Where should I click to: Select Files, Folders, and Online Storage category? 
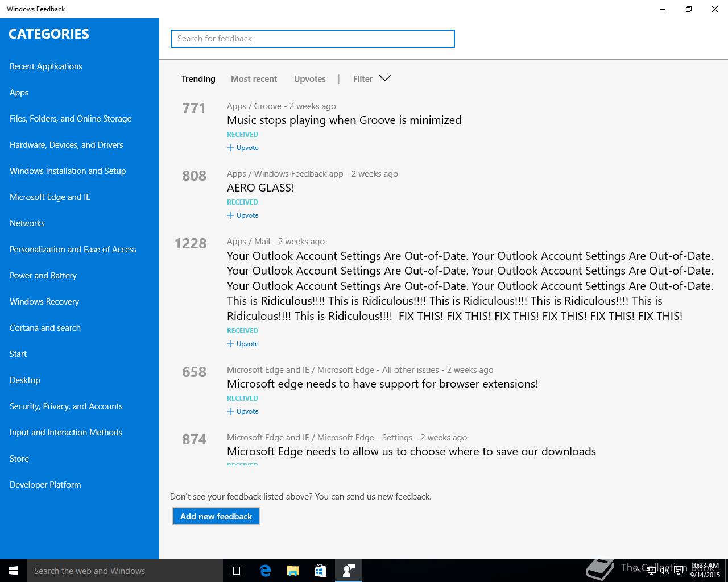tap(71, 119)
